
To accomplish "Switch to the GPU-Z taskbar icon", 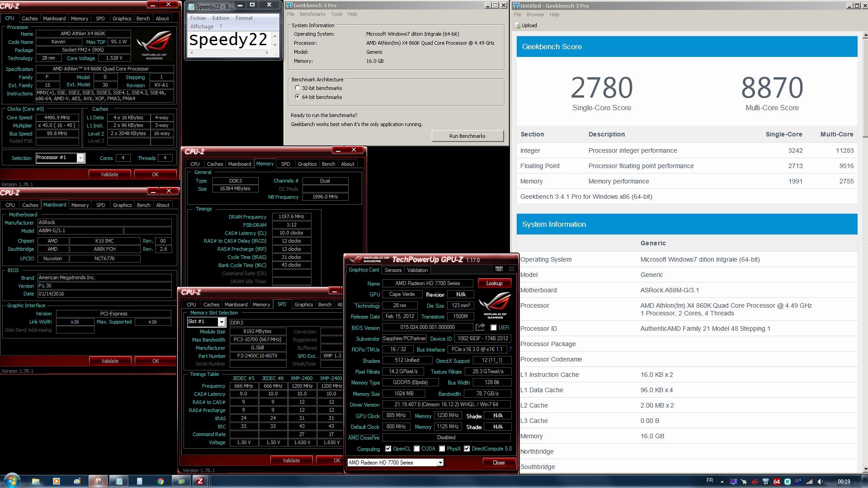I will click(181, 481).
